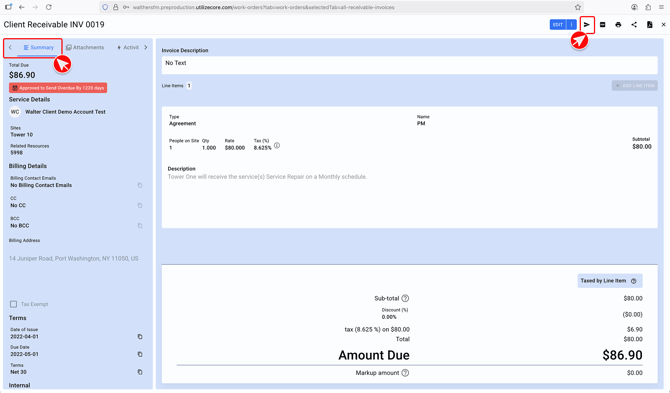Open the EDIT button's more-options menu
Screen dimensions: 670x393
pyautogui.click(x=571, y=25)
